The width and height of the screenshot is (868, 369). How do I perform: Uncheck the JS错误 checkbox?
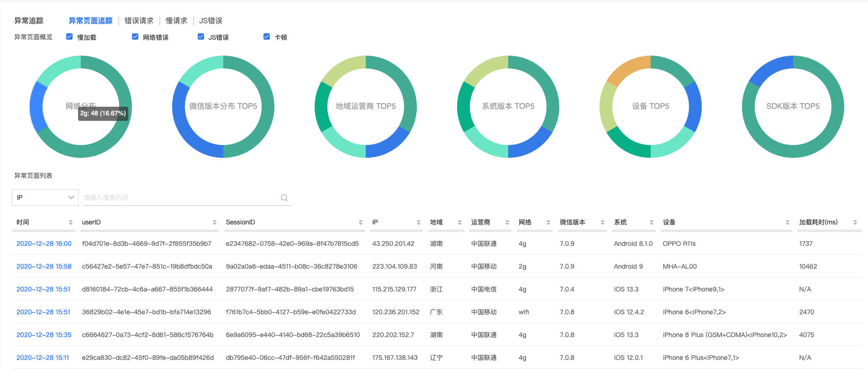click(x=201, y=36)
